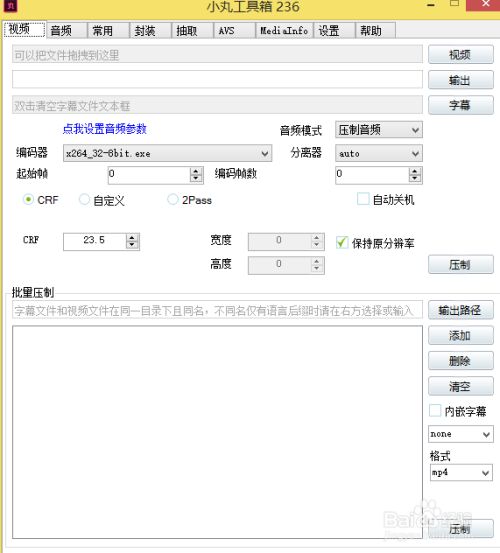500x553 pixels.
Task: Click the 字幕 button
Action: tap(461, 105)
